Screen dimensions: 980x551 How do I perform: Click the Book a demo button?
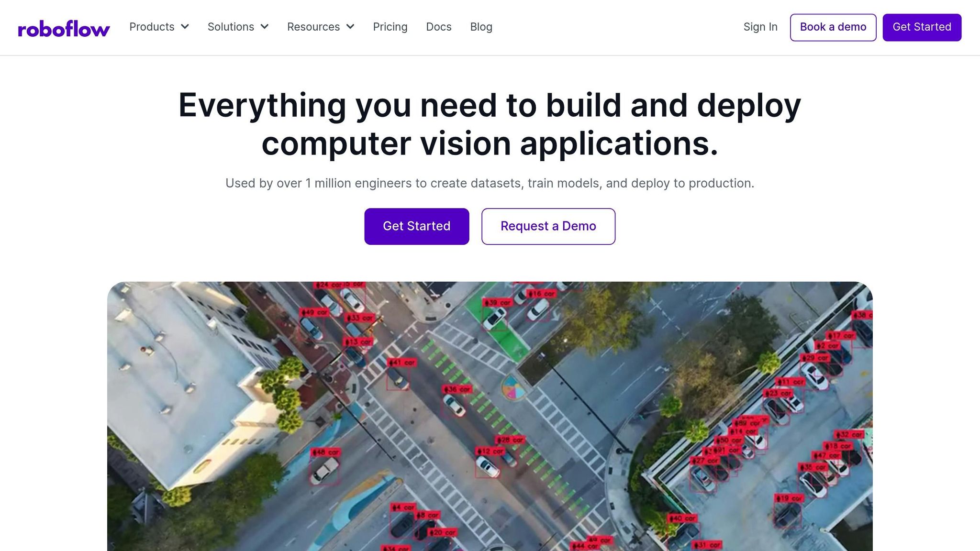[x=833, y=27]
